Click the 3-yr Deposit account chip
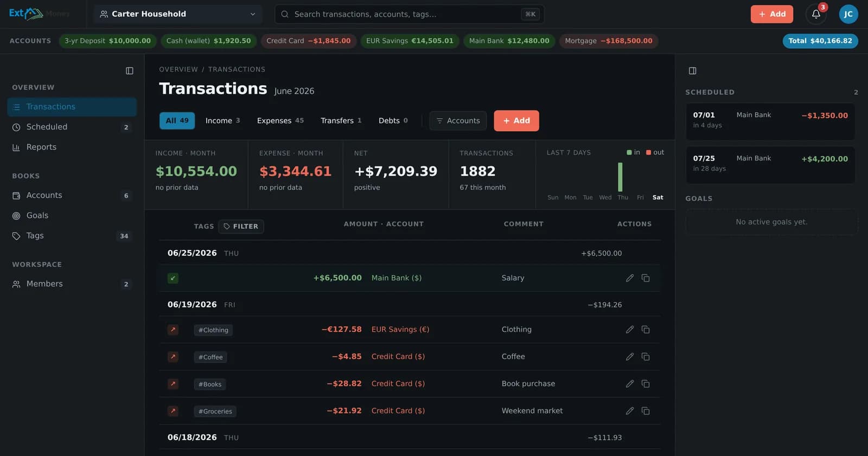This screenshot has width=868, height=456. click(x=108, y=41)
